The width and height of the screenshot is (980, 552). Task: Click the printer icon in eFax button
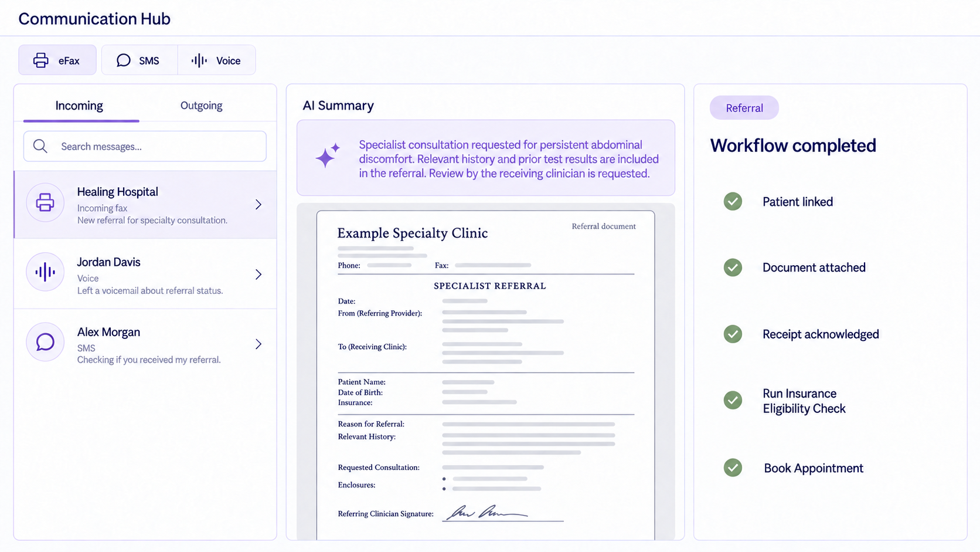(41, 60)
